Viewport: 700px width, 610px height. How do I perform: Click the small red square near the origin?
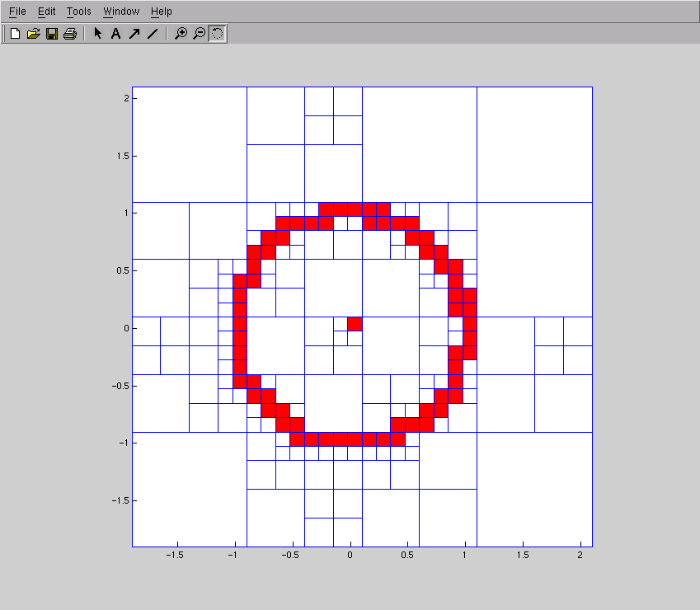[355, 324]
